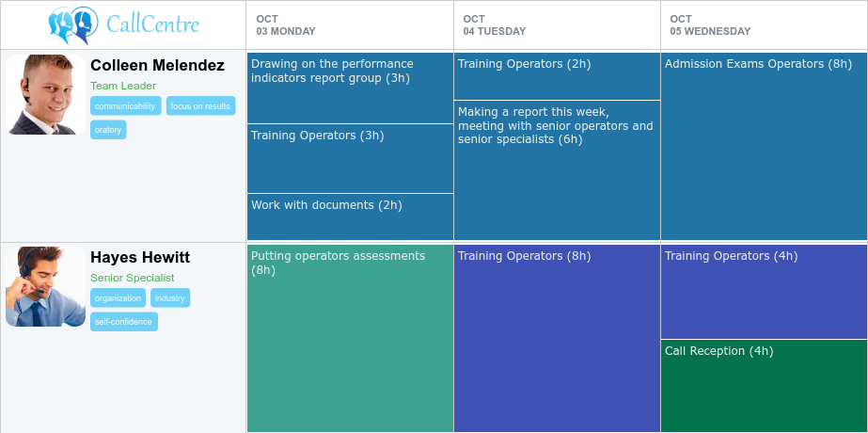Select the Oct 03 Monday column header
The image size is (868, 433).
click(349, 24)
